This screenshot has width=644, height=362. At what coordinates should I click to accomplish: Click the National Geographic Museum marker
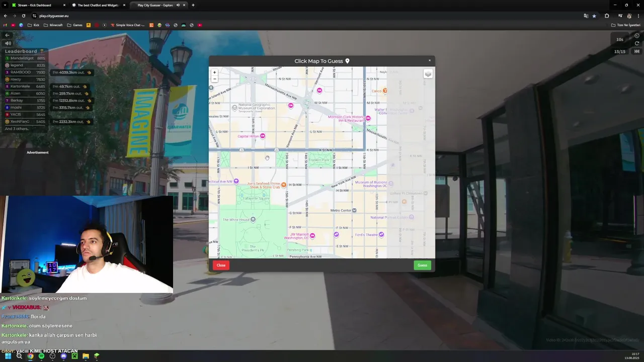(x=234, y=108)
